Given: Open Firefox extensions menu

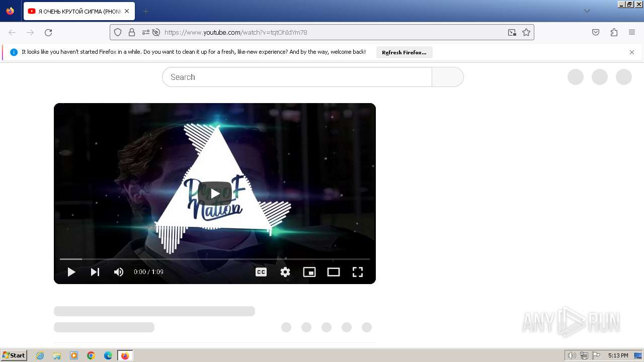Looking at the screenshot, I should [x=614, y=32].
